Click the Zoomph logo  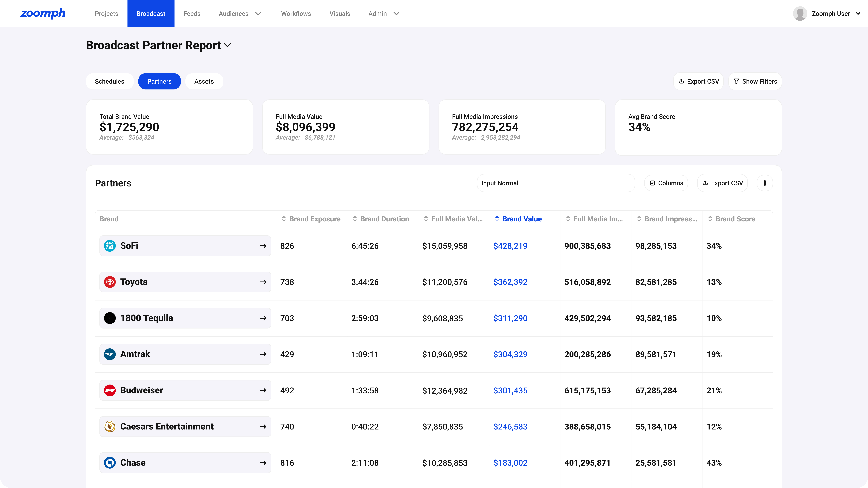tap(43, 13)
